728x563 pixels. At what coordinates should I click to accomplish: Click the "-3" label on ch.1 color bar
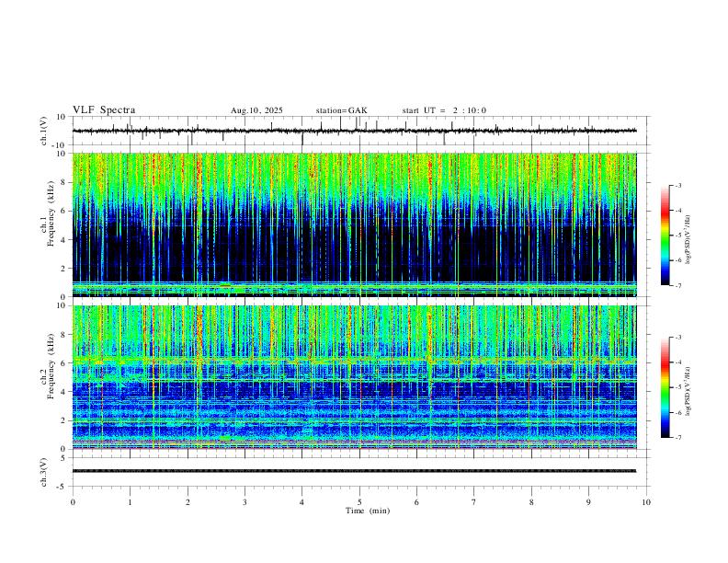[678, 185]
